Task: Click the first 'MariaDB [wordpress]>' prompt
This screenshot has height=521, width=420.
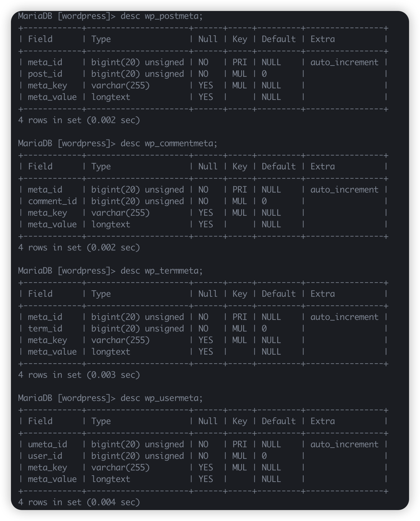Action: 67,16
